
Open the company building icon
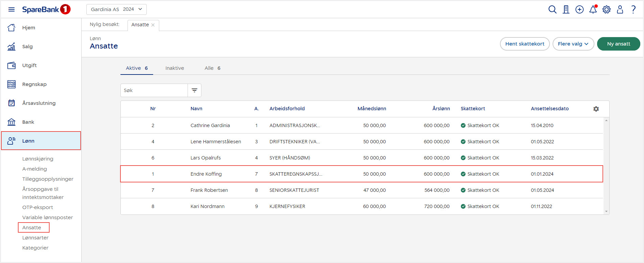[x=566, y=9]
